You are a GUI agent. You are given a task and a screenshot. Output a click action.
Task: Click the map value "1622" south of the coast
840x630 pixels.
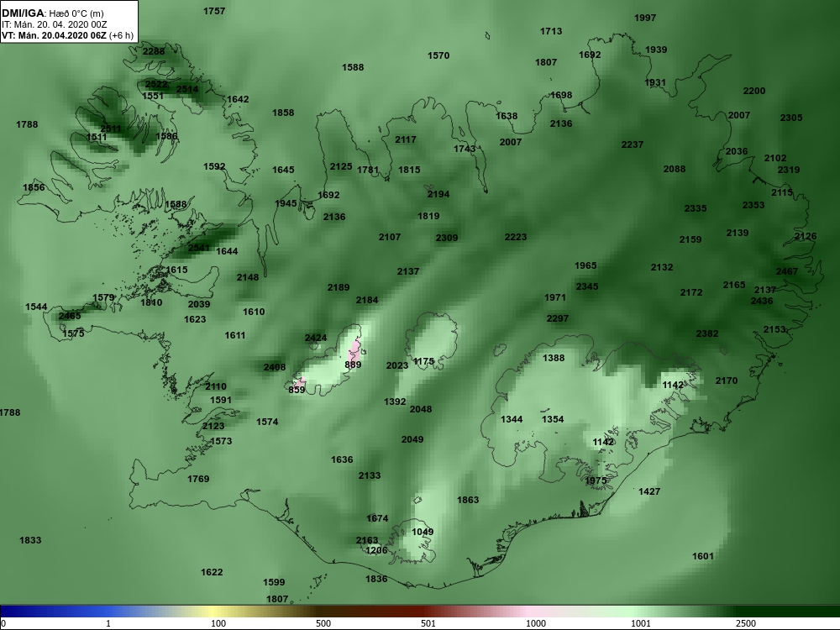pos(212,573)
